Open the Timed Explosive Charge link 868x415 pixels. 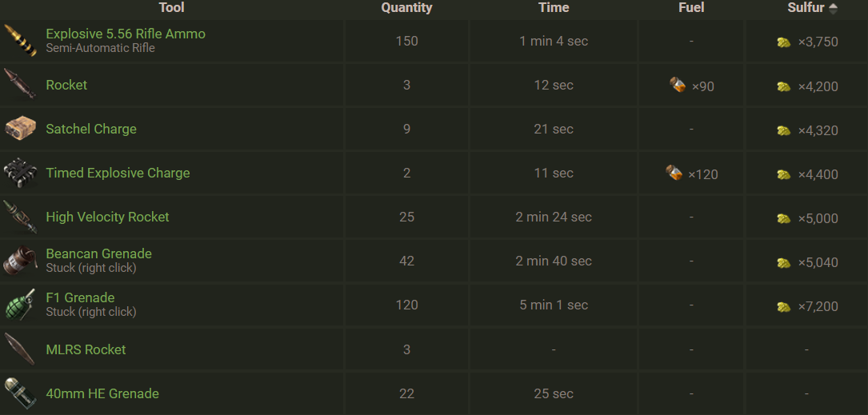point(118,173)
